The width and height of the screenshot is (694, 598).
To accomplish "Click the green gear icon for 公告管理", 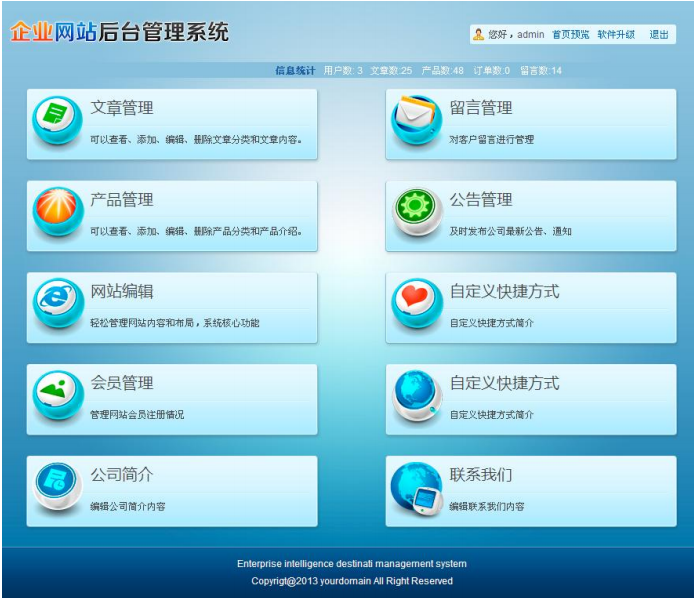I will pyautogui.click(x=416, y=210).
